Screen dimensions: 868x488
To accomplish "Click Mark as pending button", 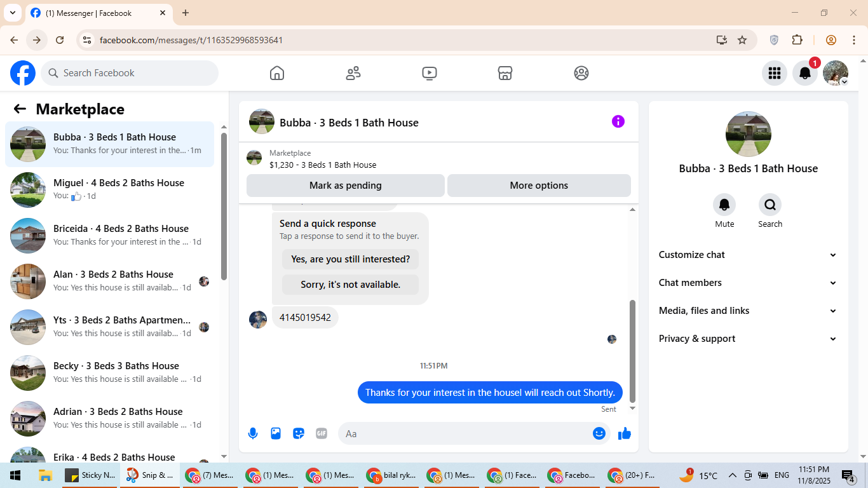I will pos(346,186).
